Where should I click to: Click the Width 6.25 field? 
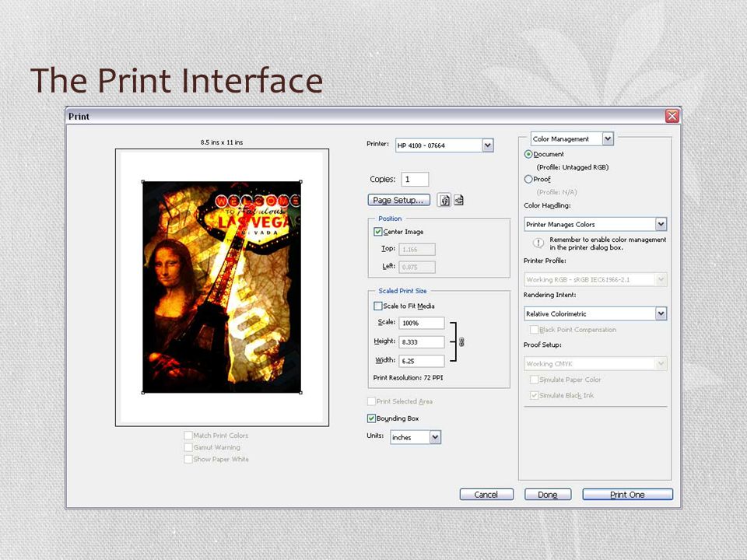[x=422, y=361]
